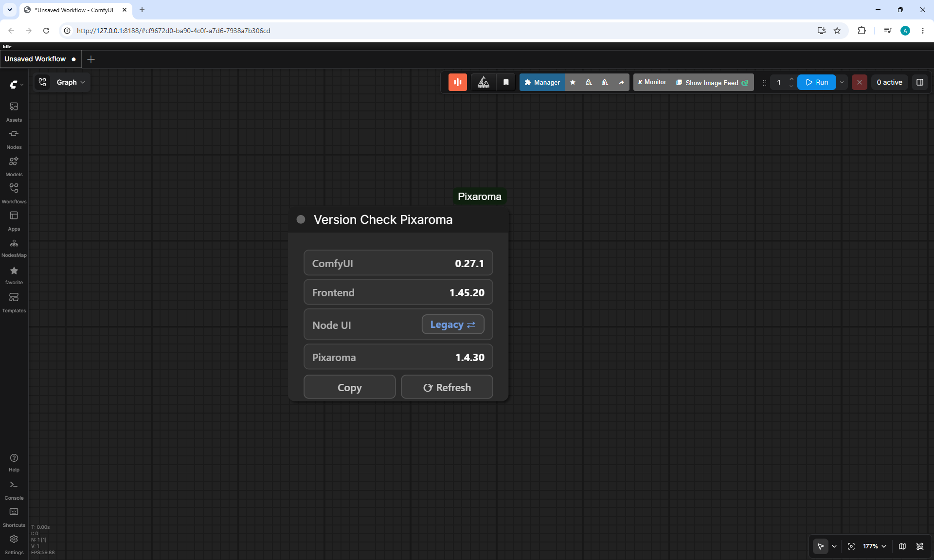The image size is (934, 560).
Task: Toggle link visibility on canvas
Action: click(920, 546)
